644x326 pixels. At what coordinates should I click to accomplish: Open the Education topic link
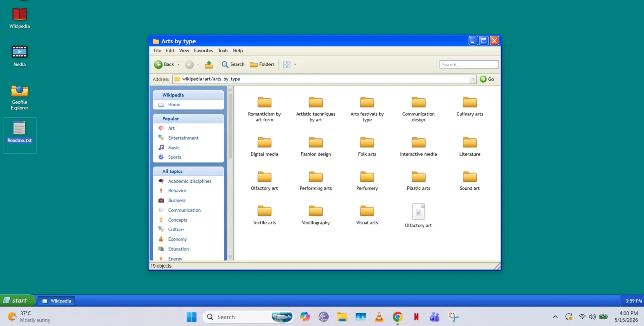tap(178, 249)
